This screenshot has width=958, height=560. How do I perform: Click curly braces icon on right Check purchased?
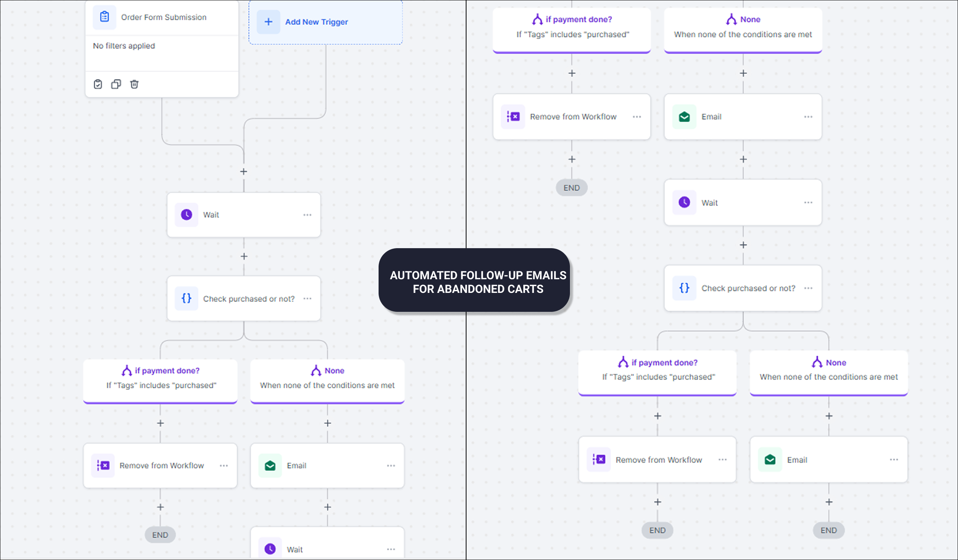coord(684,288)
